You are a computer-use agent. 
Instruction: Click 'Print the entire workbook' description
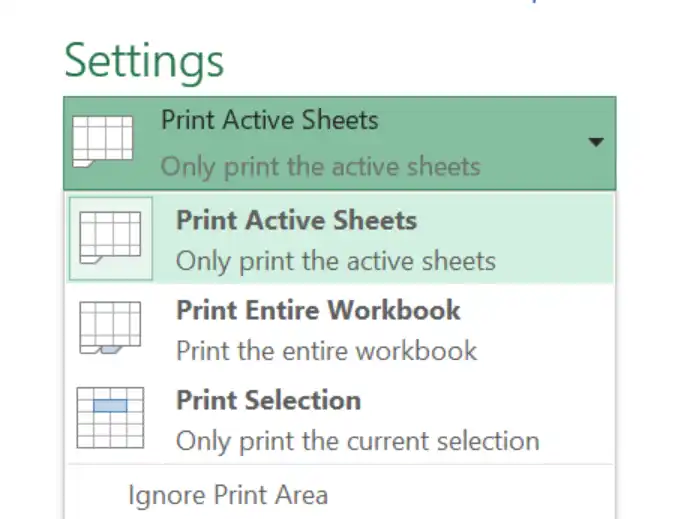tap(326, 351)
